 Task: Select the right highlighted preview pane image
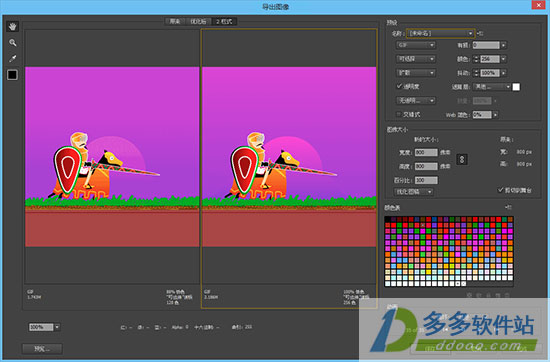(x=289, y=156)
